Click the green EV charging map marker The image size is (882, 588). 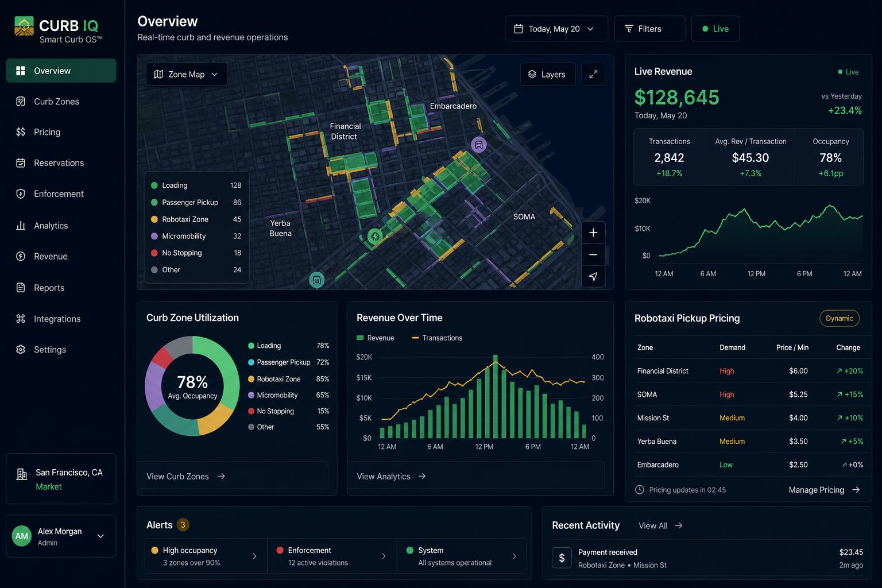point(375,236)
